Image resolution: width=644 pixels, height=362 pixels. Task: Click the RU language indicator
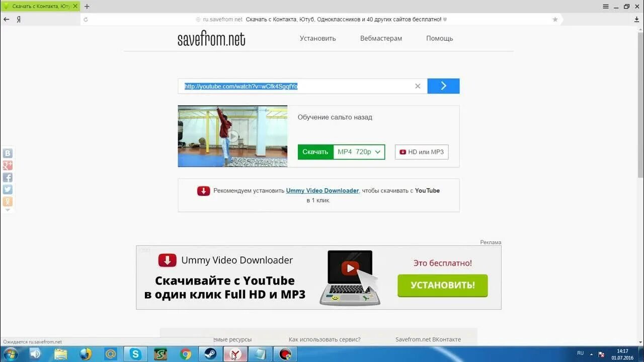point(580,353)
